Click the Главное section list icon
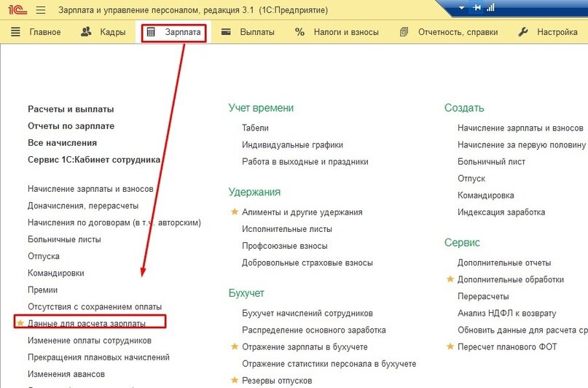The height and width of the screenshot is (388, 588). (15, 32)
